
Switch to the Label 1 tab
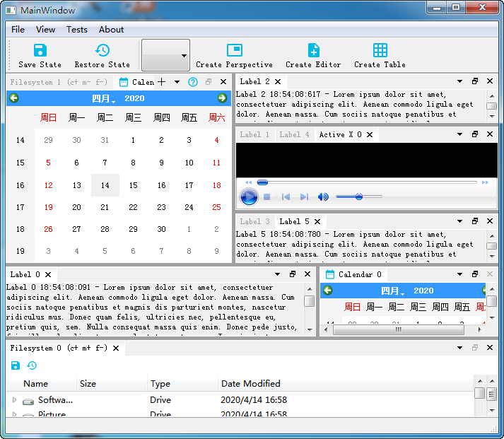[x=254, y=134]
